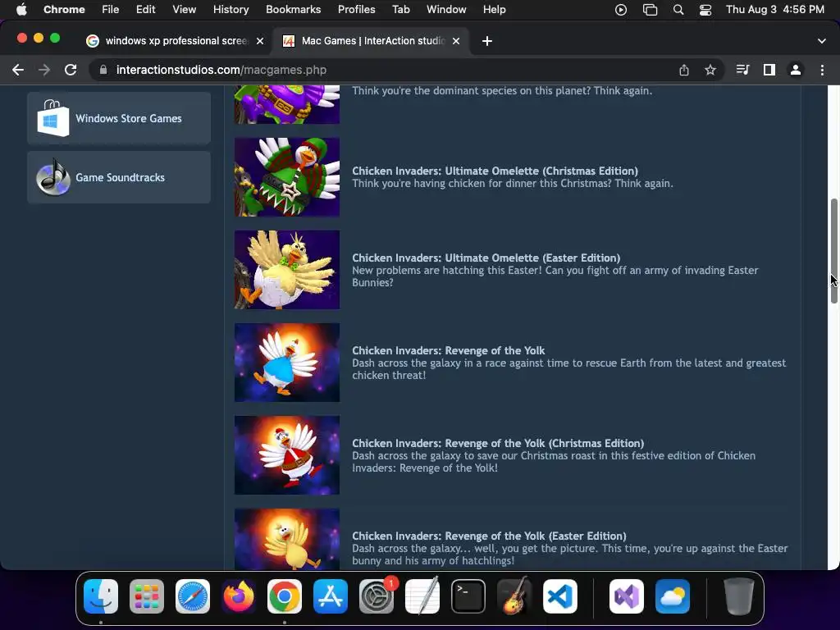Open the File menu

coord(111,10)
